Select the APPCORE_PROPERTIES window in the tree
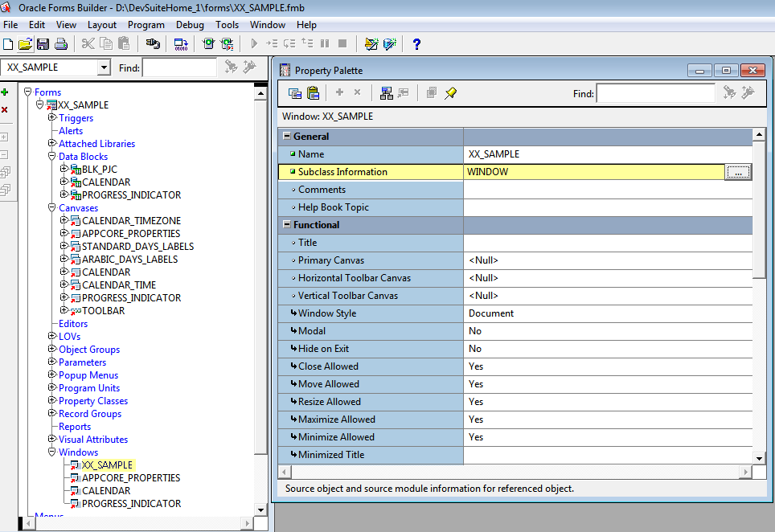 (x=130, y=478)
